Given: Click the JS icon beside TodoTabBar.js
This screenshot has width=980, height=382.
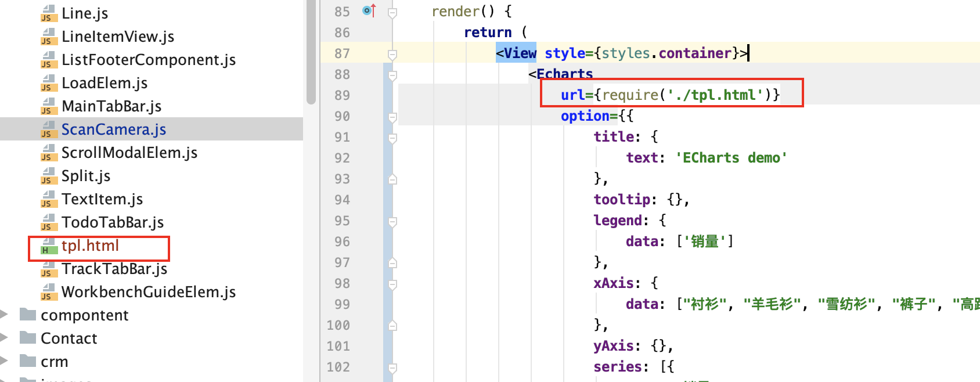Looking at the screenshot, I should pyautogui.click(x=49, y=223).
